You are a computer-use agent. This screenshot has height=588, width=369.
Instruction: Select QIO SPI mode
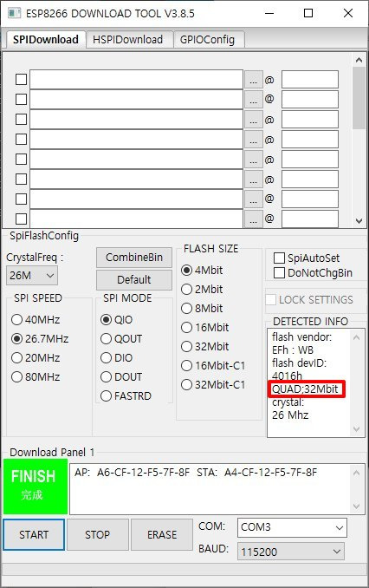click(x=117, y=319)
